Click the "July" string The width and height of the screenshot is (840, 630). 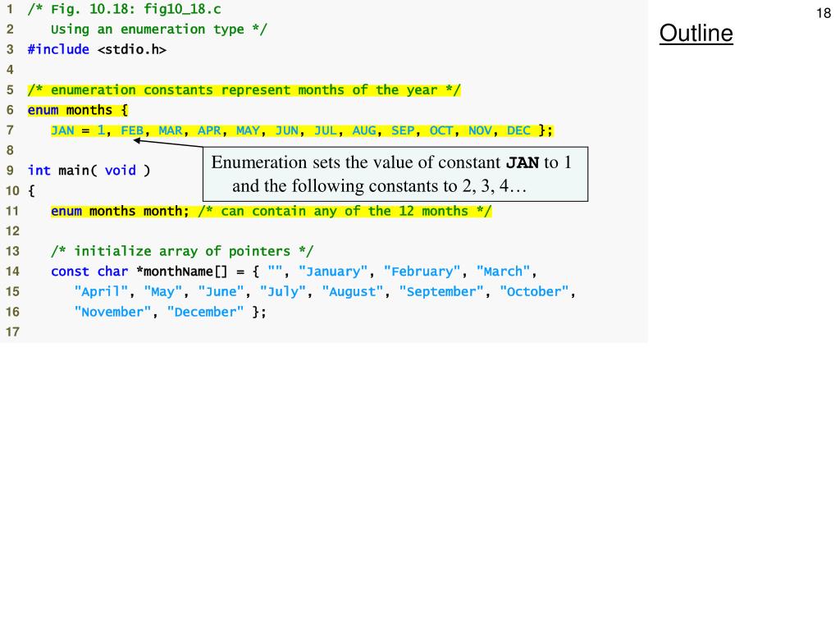coord(283,292)
